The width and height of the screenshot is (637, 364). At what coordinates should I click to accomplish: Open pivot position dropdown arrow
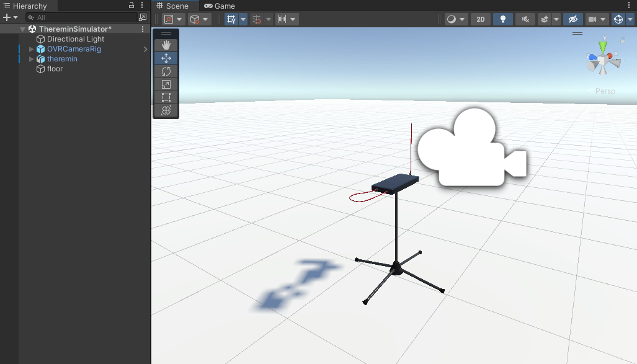click(x=179, y=19)
